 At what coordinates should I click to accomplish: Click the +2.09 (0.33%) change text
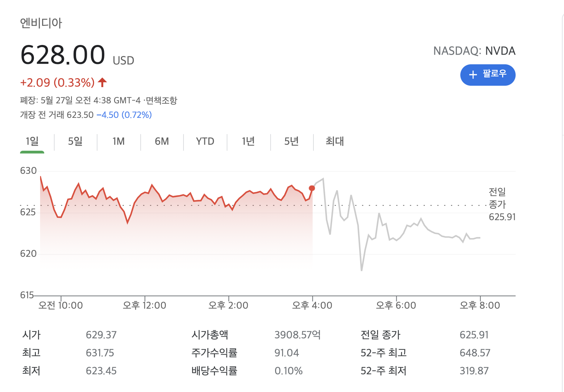coord(57,83)
